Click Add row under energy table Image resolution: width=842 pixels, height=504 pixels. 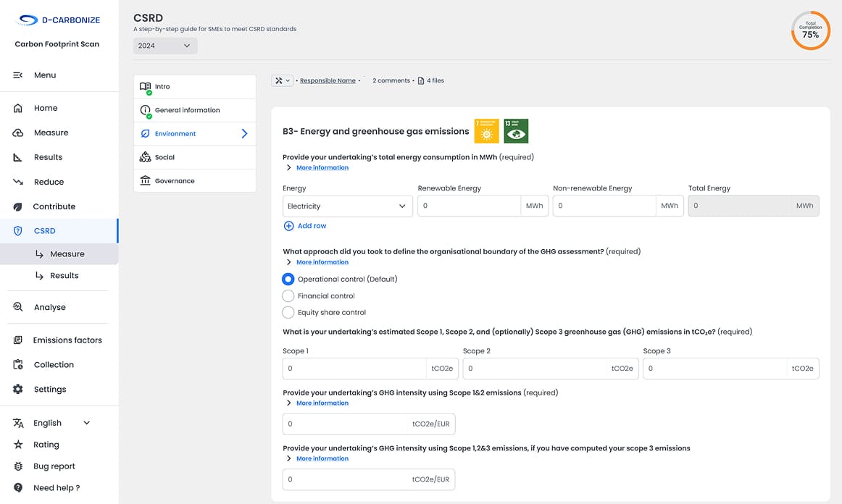click(305, 226)
